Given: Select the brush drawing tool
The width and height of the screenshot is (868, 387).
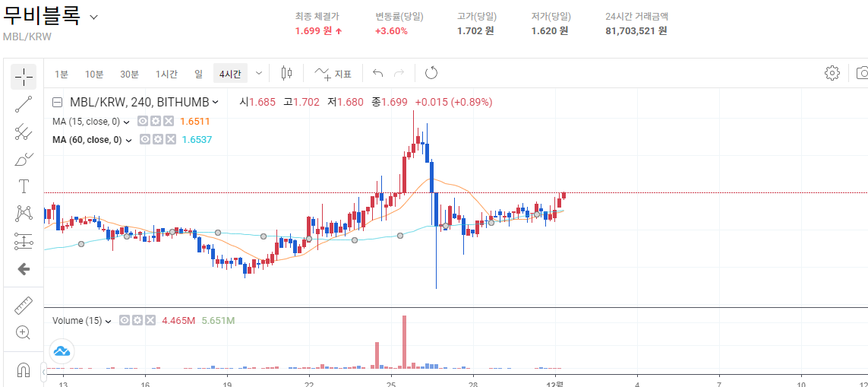Looking at the screenshot, I should coord(24,160).
